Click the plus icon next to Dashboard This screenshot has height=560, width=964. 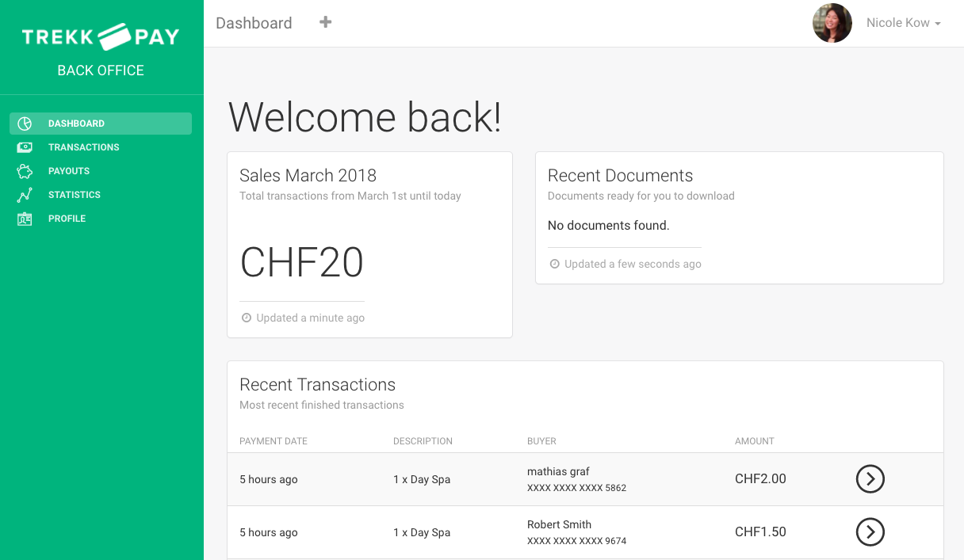coord(325,22)
